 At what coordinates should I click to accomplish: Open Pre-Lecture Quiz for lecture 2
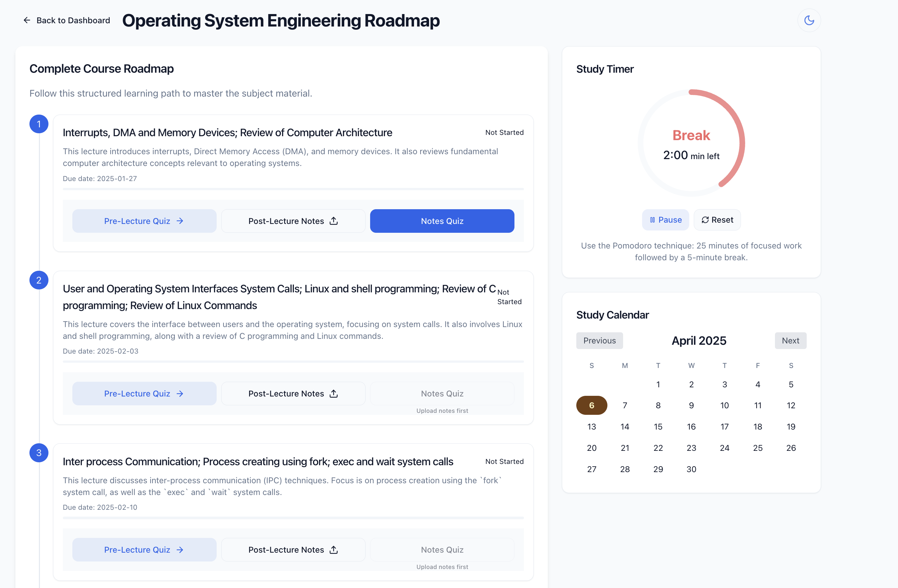(144, 394)
